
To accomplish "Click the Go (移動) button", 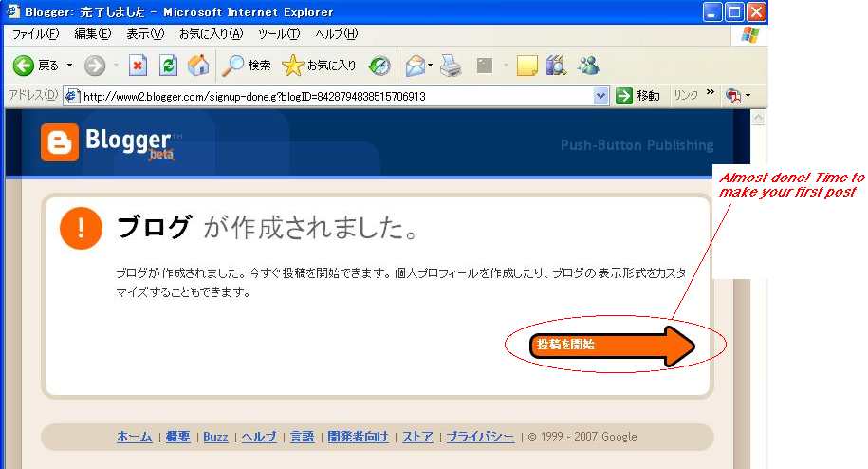I will tap(638, 96).
